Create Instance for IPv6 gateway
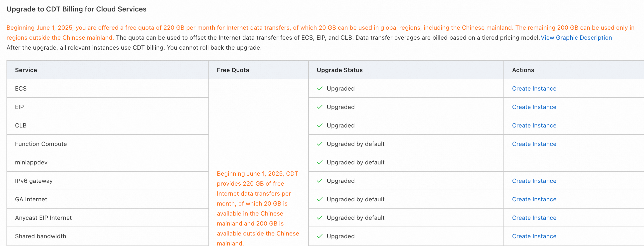The image size is (644, 246). [x=534, y=181]
